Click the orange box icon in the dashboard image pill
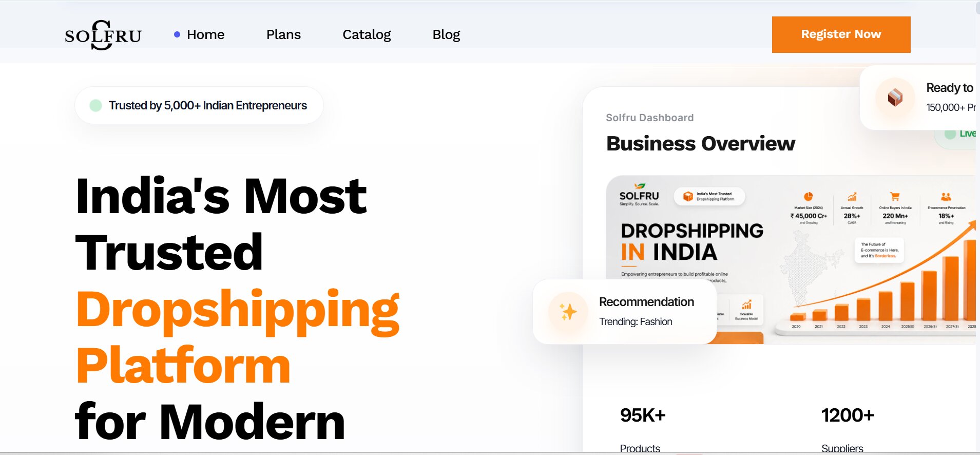Screen dimensions: 980x455 tap(688, 196)
